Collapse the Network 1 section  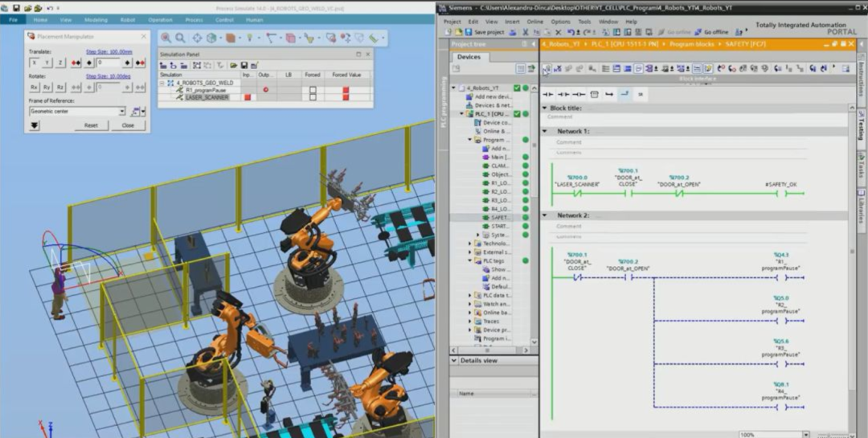545,131
